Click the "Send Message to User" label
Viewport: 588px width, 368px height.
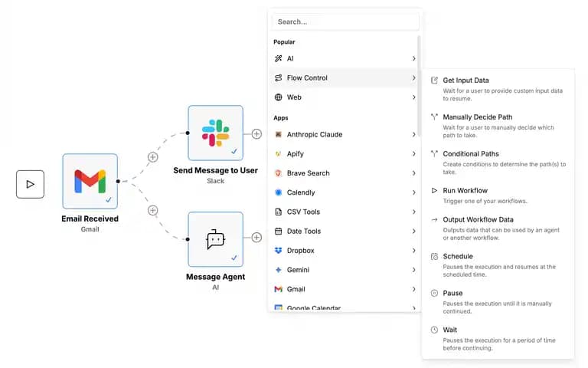click(216, 170)
